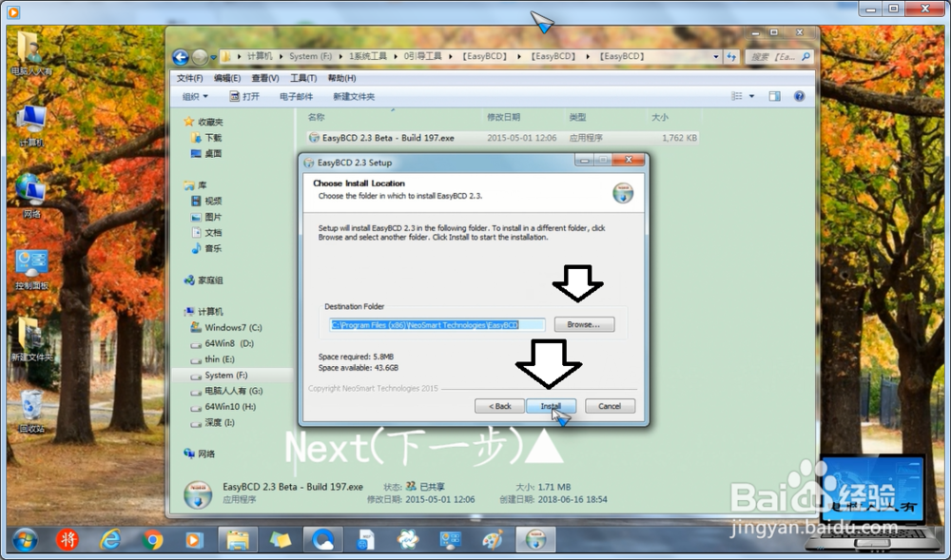Screen dimensions: 951x560
Task: Click the refresh button beside address bar
Action: click(731, 56)
